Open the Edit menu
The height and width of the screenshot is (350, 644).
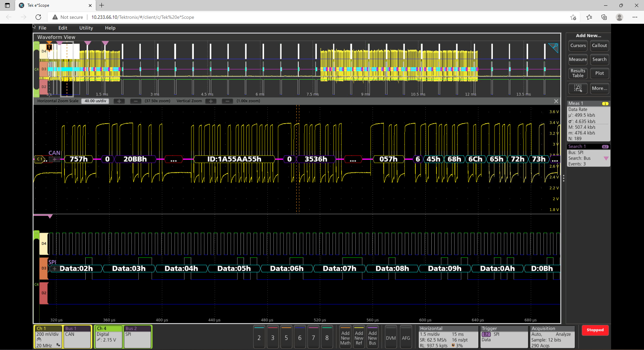tap(63, 28)
